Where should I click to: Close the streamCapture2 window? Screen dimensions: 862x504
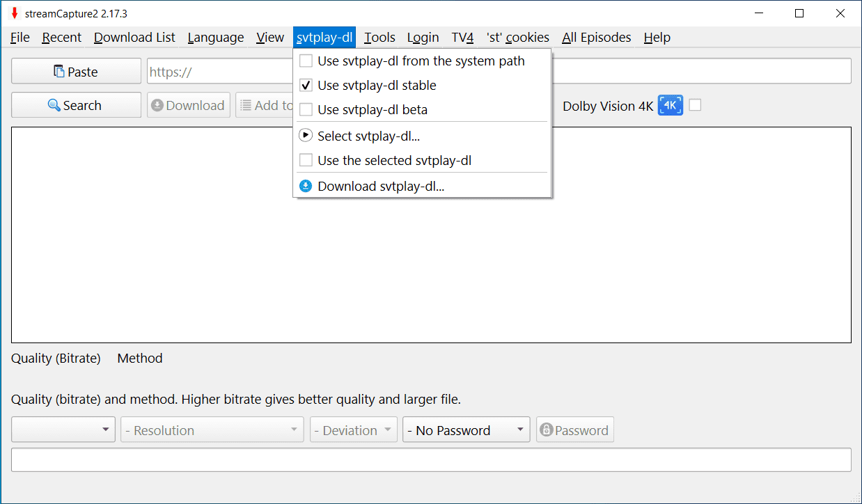[x=840, y=13]
